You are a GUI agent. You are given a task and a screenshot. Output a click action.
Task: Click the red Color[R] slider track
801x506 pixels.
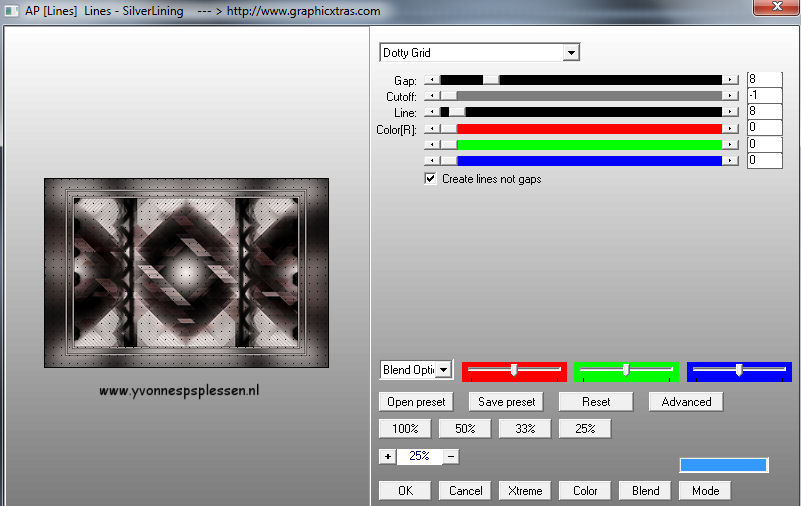581,129
